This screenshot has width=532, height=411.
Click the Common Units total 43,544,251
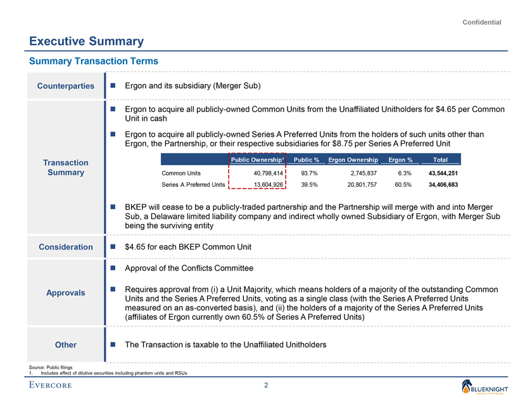[443, 173]
